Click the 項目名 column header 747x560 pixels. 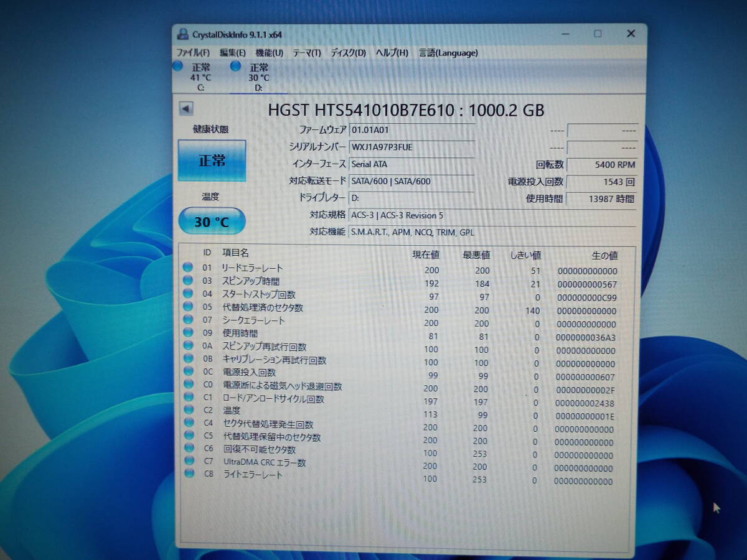tap(235, 253)
